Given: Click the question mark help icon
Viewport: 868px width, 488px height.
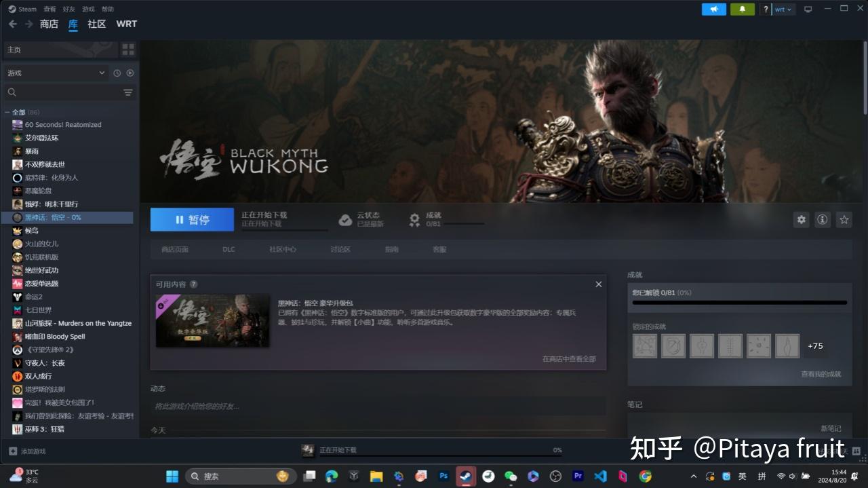Looking at the screenshot, I should point(766,10).
